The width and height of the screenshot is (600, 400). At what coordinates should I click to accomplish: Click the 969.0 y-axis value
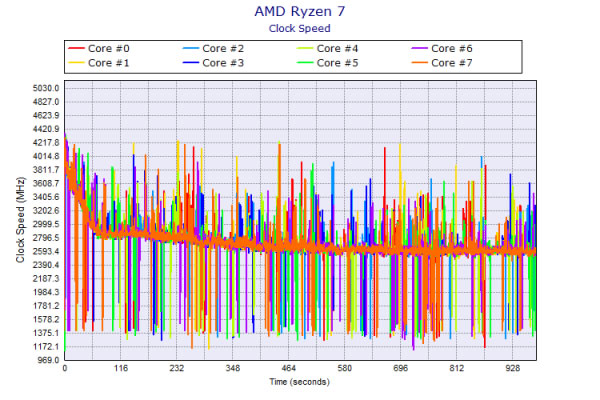pos(48,360)
